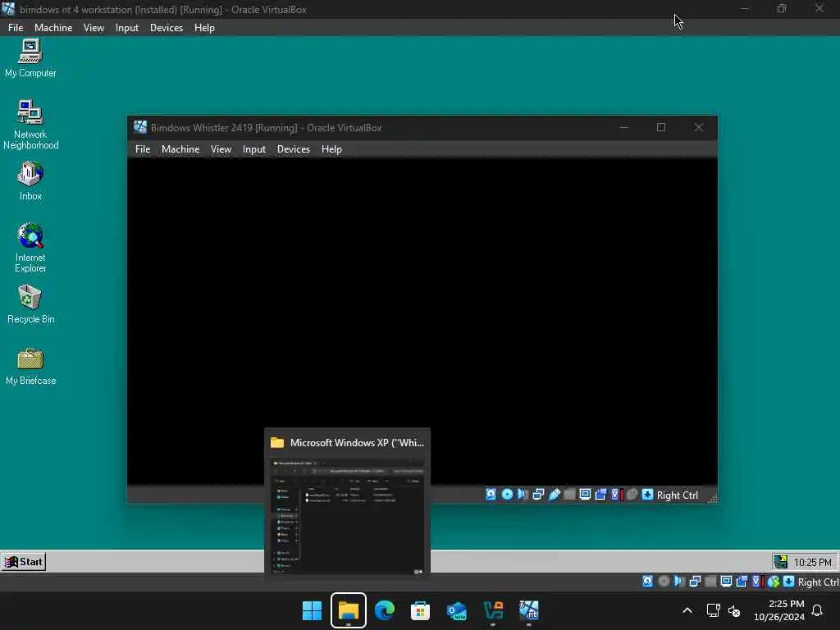Open Input menu in NT 4 workstation window

coord(127,28)
